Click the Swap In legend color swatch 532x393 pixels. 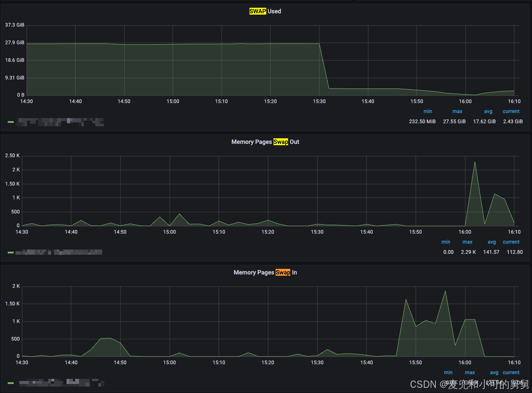11,383
